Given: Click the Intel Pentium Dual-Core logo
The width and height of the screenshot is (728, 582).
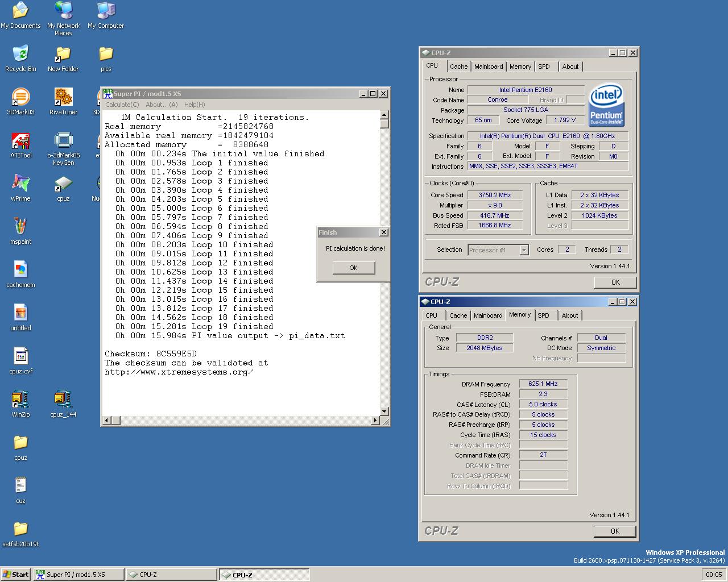Looking at the screenshot, I should tap(606, 105).
